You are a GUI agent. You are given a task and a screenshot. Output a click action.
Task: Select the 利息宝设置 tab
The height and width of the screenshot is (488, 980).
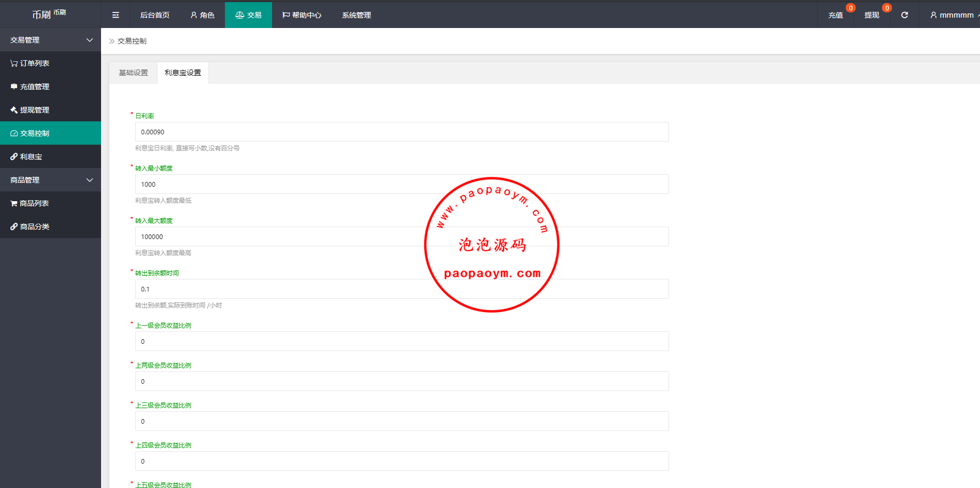coord(183,73)
